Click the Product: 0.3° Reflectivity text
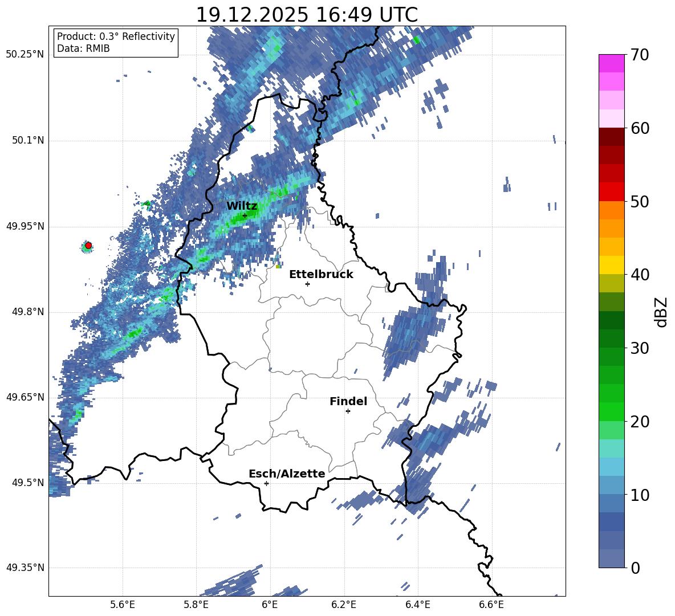The image size is (675, 616). click(x=116, y=36)
